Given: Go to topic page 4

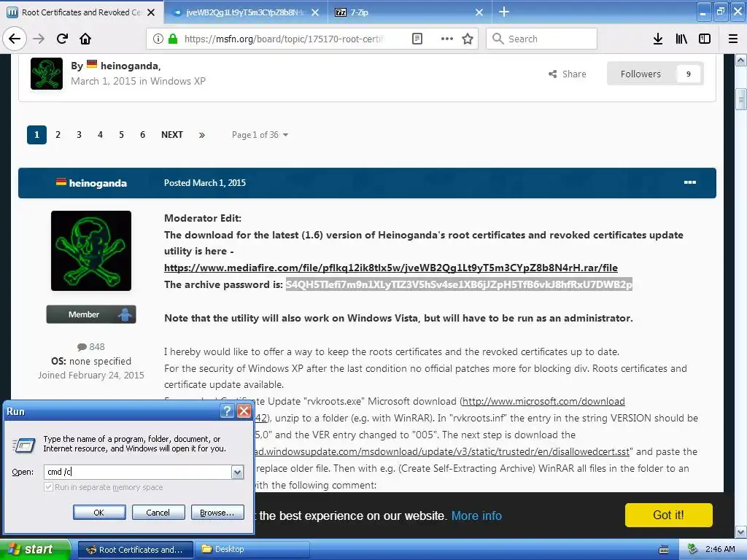Looking at the screenshot, I should point(100,135).
